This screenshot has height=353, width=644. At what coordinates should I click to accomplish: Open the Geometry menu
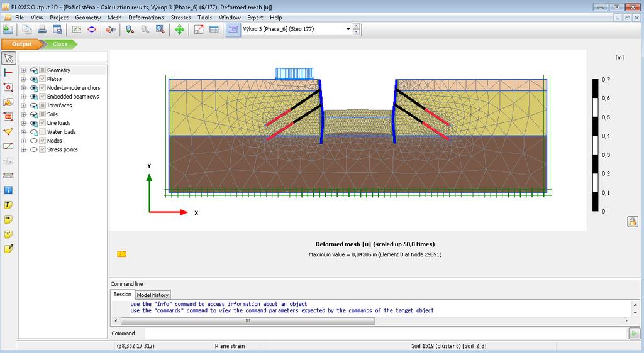tap(87, 18)
